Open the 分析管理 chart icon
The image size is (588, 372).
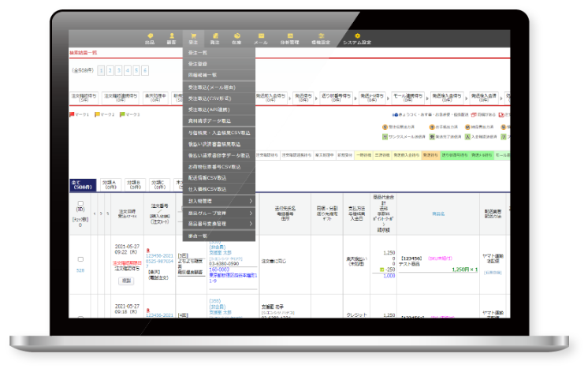click(290, 39)
